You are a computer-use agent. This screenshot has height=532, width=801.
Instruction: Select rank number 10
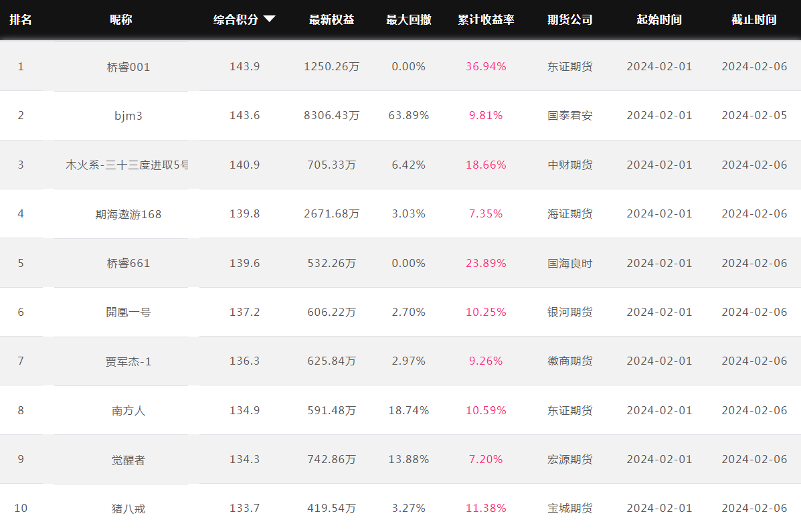(21, 508)
